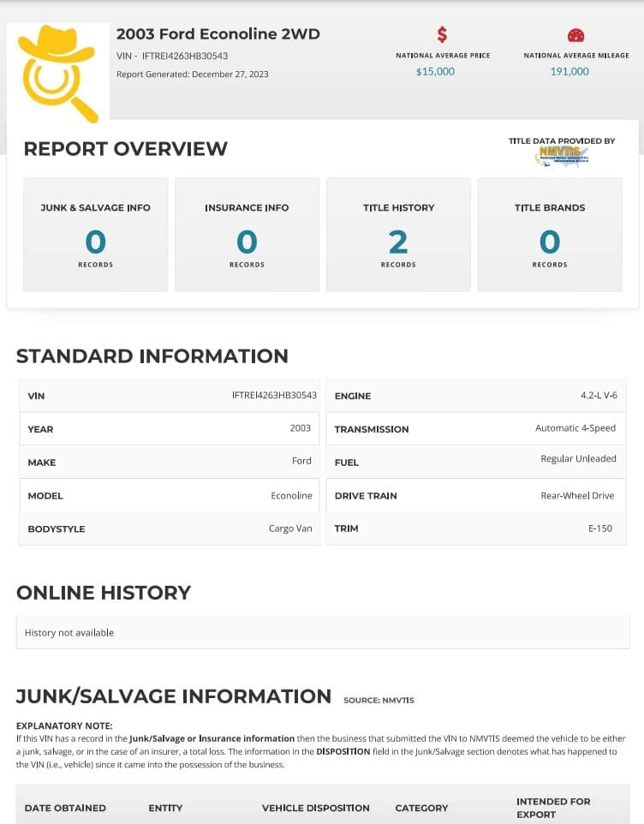Click the cowboy hat magnifier logo

pyautogui.click(x=57, y=73)
